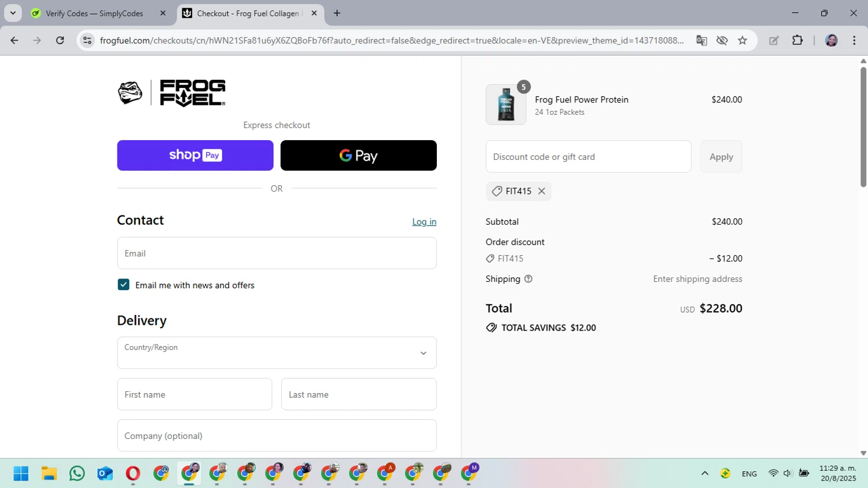
Task: Click the Last name field
Action: pyautogui.click(x=359, y=394)
